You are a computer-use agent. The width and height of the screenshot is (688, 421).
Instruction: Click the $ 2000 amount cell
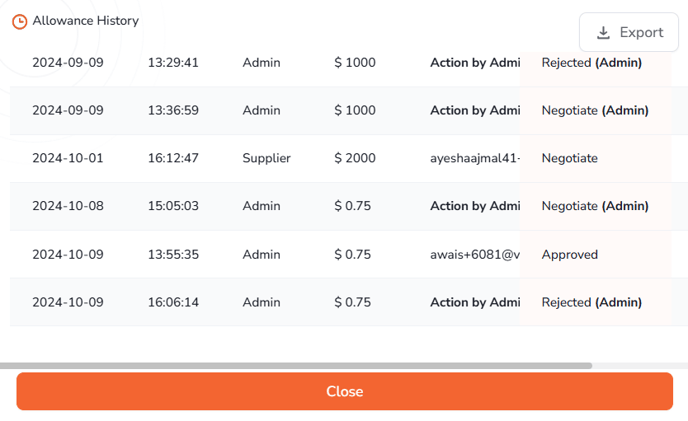pyautogui.click(x=355, y=158)
